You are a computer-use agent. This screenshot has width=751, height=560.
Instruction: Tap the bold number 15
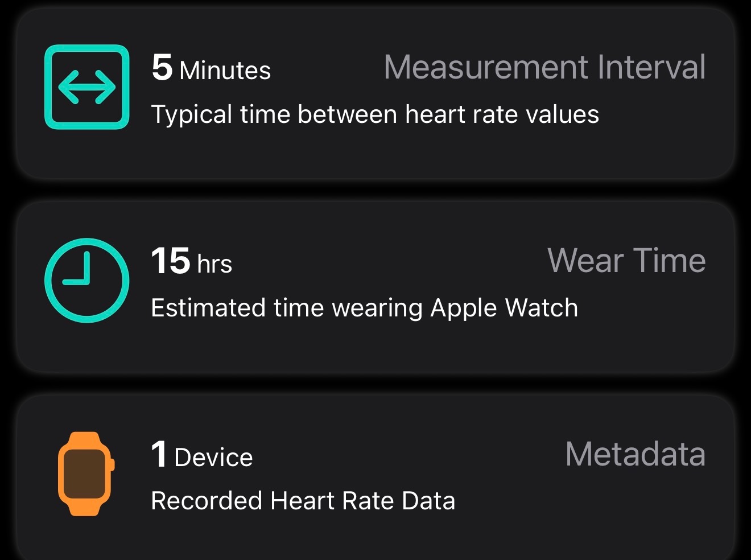[170, 261]
